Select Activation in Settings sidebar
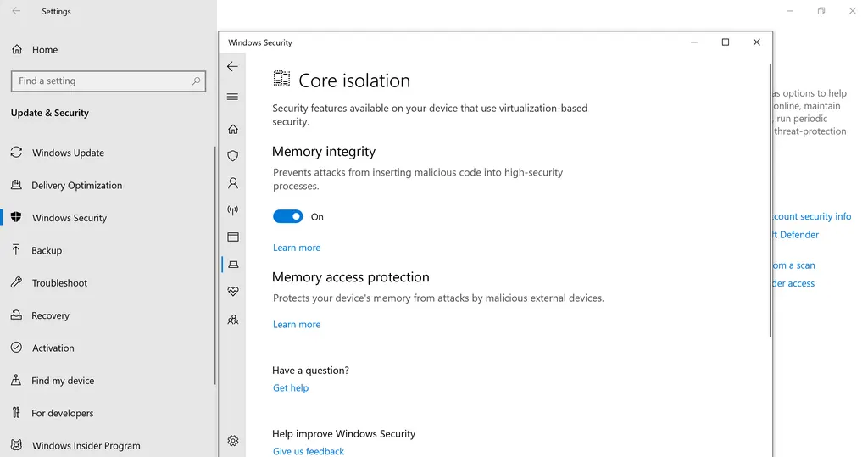868x457 pixels. [x=53, y=348]
